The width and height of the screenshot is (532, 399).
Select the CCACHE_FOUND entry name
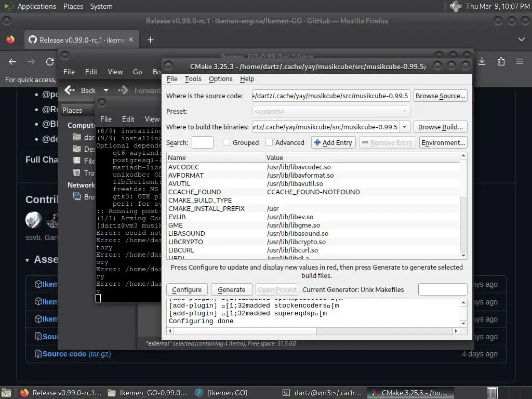coord(194,192)
